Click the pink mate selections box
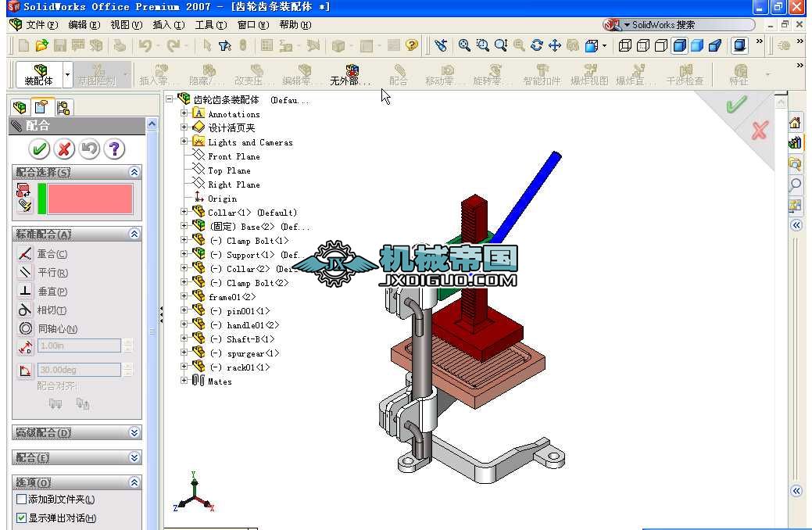 click(90, 199)
